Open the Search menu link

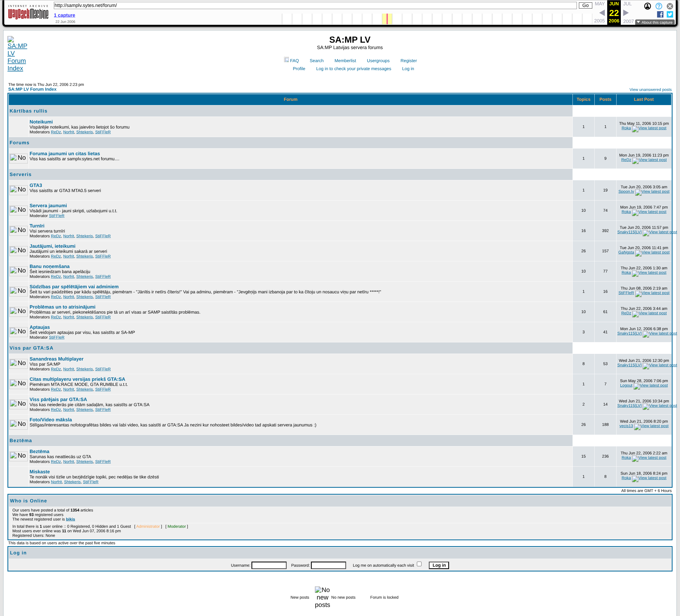tap(316, 61)
